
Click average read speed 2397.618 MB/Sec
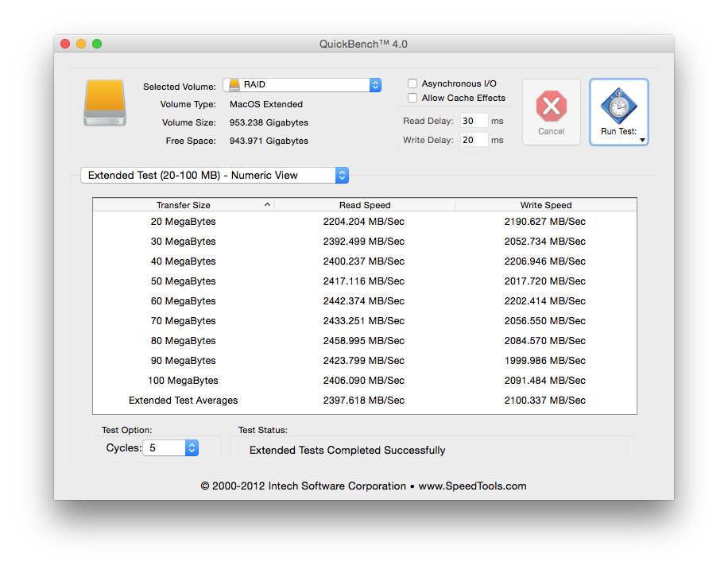coord(363,401)
